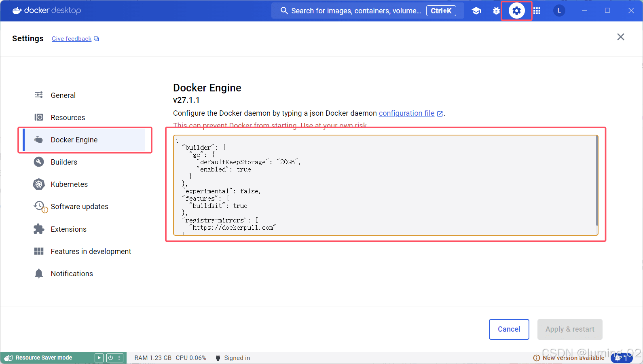Click the Signed in plug icon
This screenshot has width=643, height=364.
[x=218, y=358]
